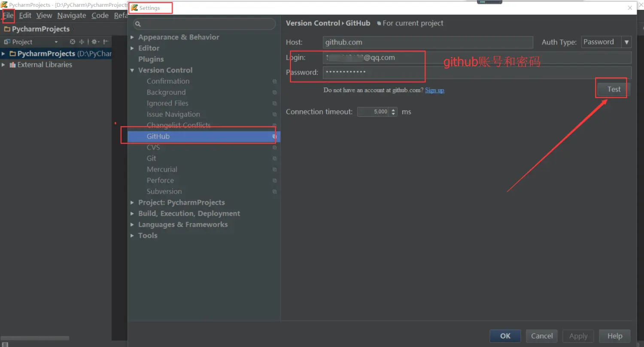Click the per-project icon beside Background

pyautogui.click(x=275, y=92)
